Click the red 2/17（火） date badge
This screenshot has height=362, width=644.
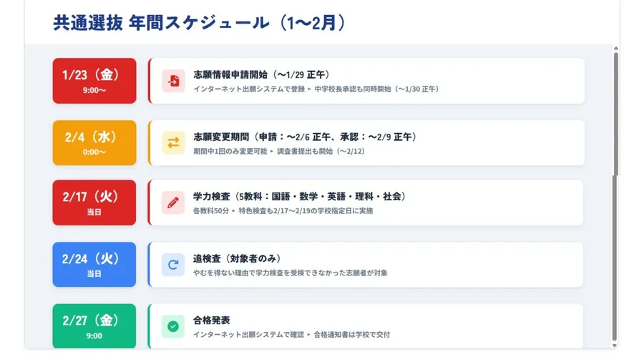tap(94, 202)
